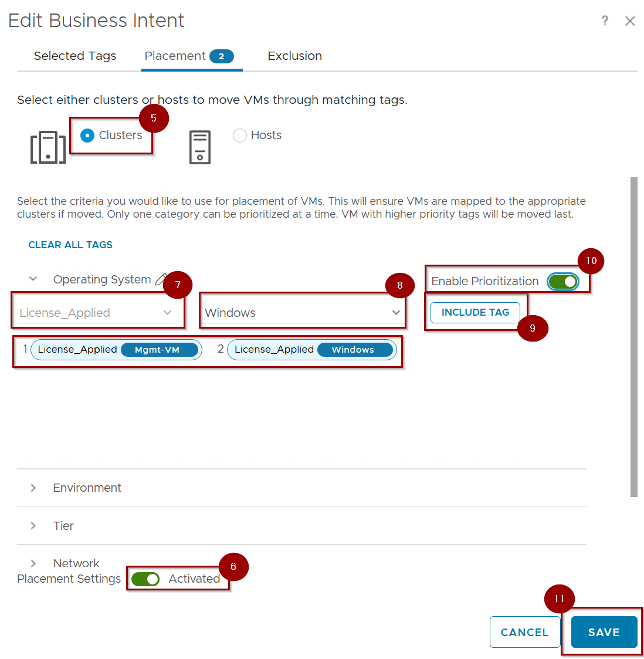Click the INCLUDE TAG button

pyautogui.click(x=475, y=312)
